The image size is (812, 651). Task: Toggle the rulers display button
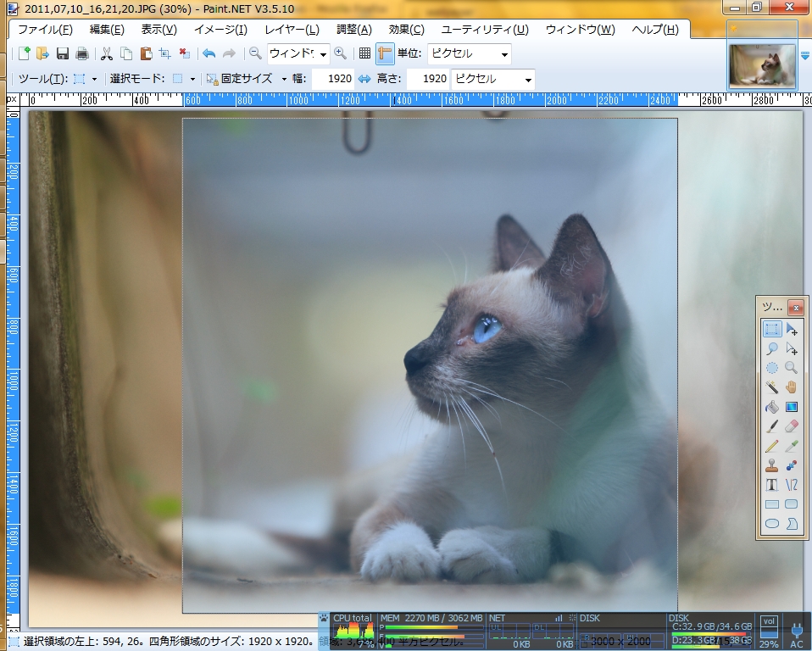385,53
